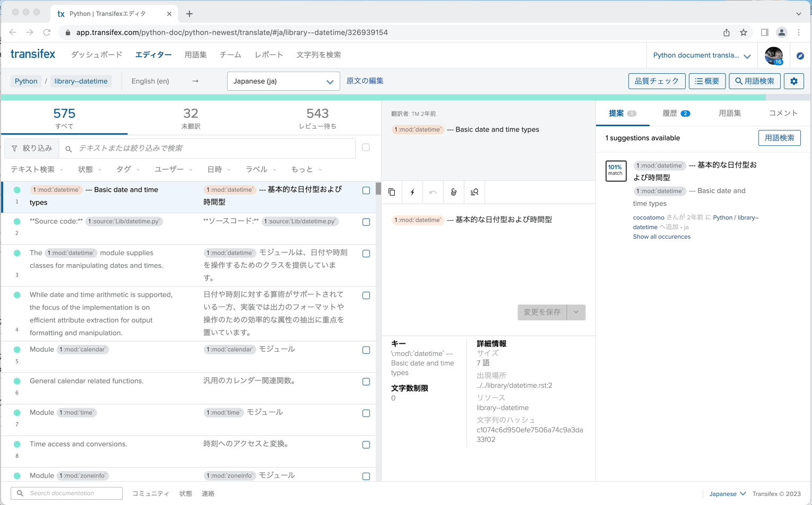Click the Show all occurences link
Viewport: 812px width, 505px height.
(661, 237)
